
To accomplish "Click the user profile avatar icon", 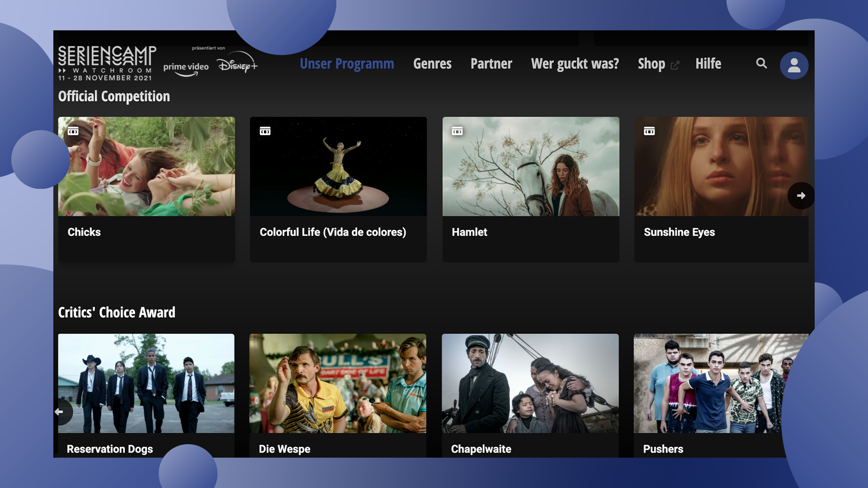I will tap(794, 66).
